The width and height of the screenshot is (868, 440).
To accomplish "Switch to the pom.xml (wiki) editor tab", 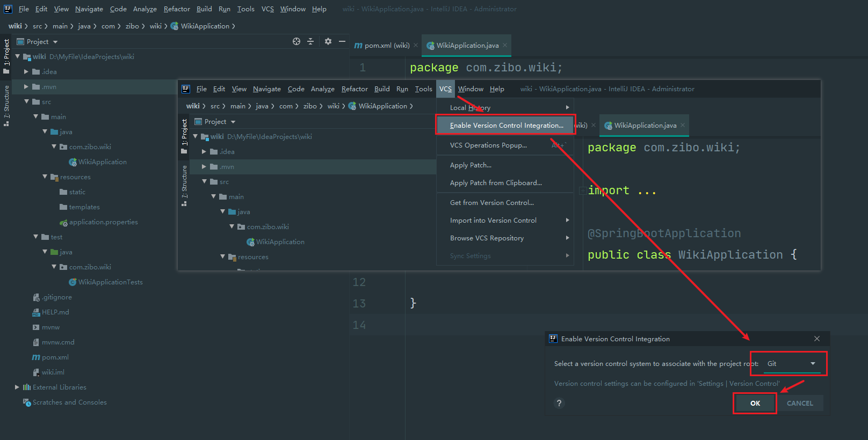I will [382, 46].
